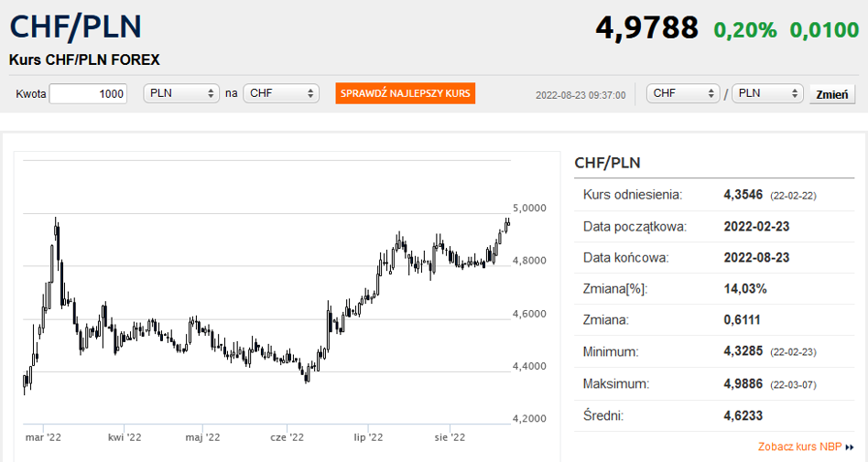Open the PLN source currency dropdown
The width and height of the screenshot is (868, 462).
[x=181, y=93]
